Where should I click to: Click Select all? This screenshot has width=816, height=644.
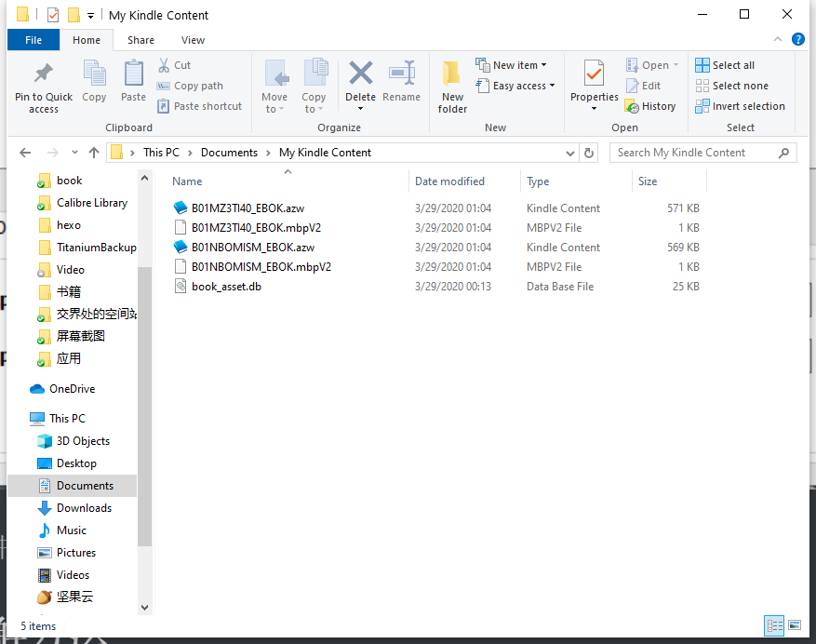click(x=725, y=65)
